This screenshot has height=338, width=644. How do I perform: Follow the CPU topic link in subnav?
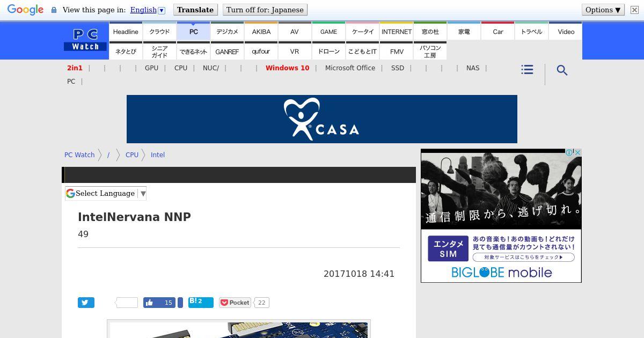pyautogui.click(x=181, y=68)
